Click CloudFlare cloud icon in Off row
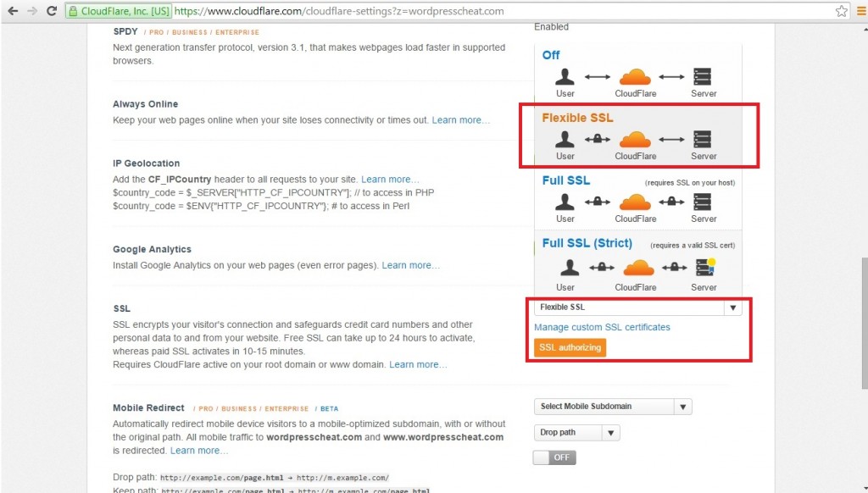The width and height of the screenshot is (868, 493). 635,76
